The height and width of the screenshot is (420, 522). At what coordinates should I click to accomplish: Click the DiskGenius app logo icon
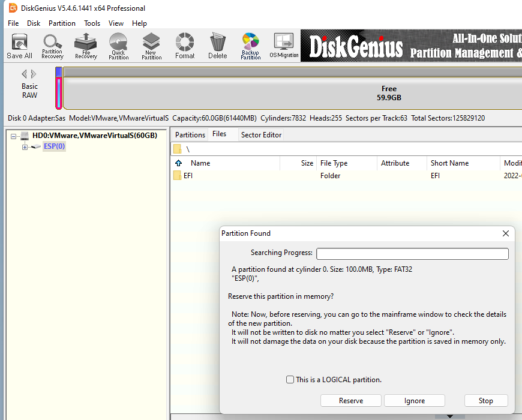[13, 8]
